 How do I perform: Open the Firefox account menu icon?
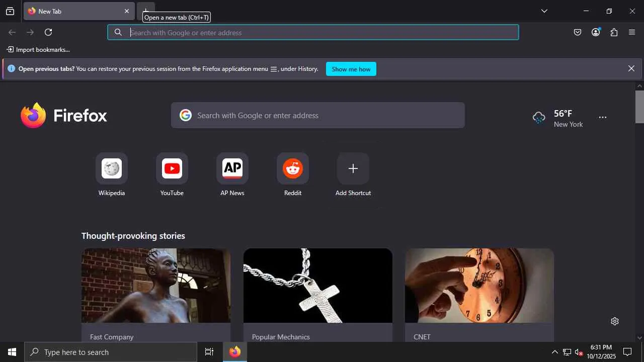596,32
